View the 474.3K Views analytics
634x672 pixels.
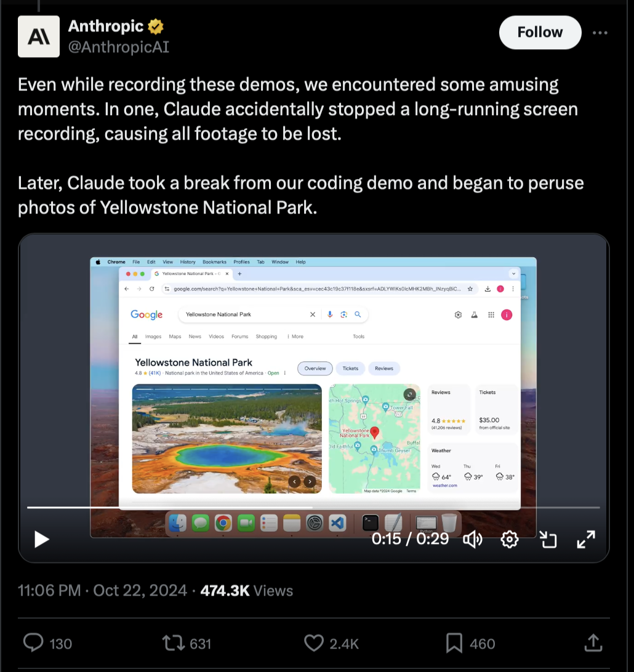click(x=246, y=591)
